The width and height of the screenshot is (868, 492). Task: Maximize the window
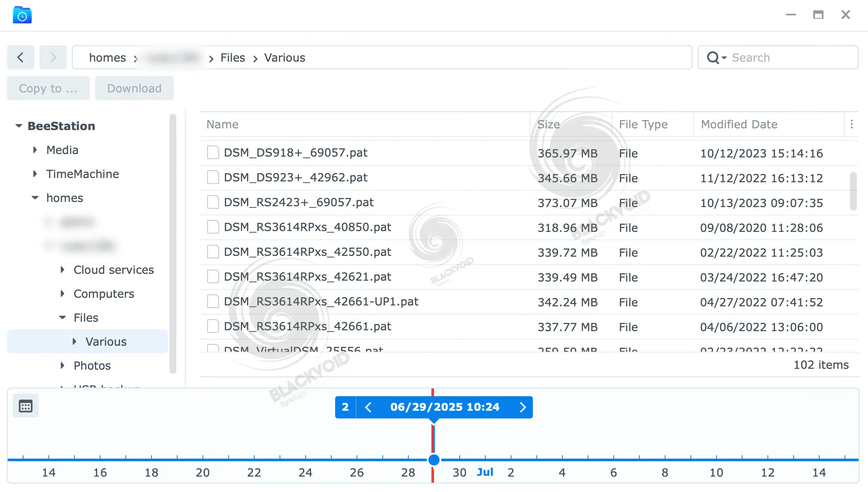coord(818,15)
